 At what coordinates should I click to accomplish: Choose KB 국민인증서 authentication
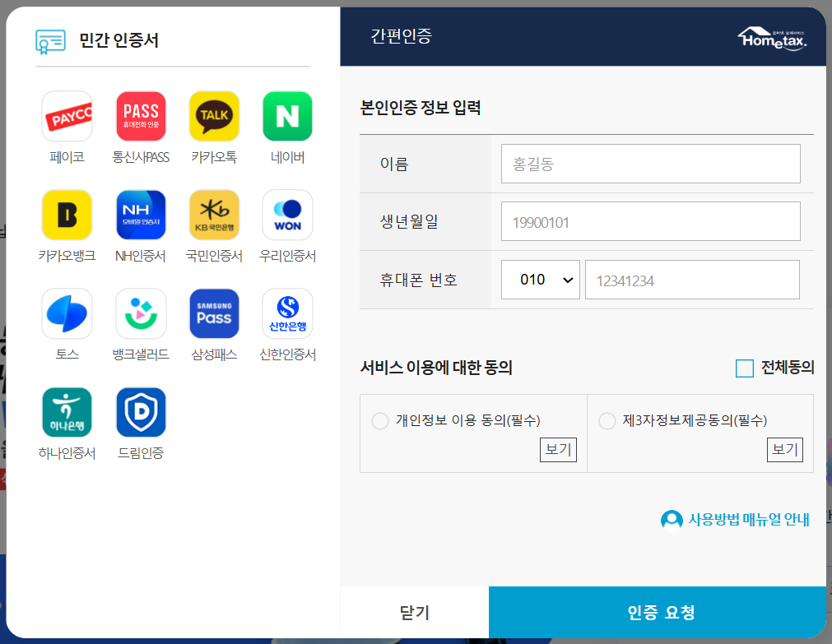click(x=214, y=215)
